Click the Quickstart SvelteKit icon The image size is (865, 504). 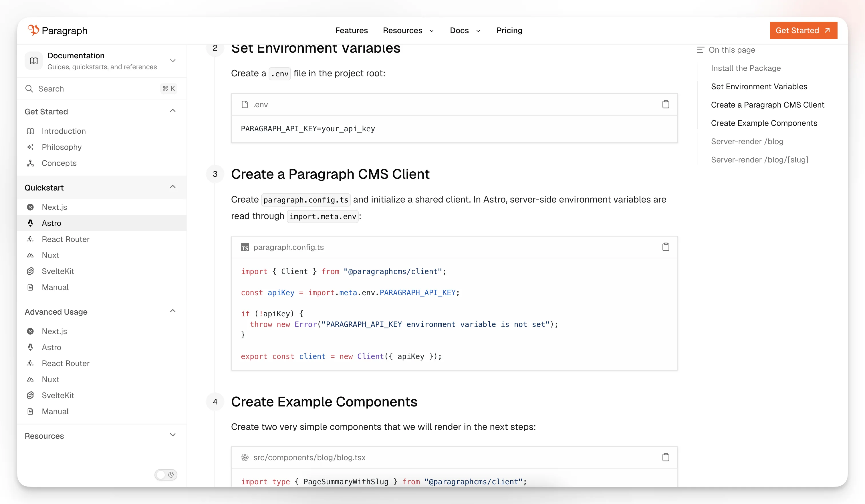pyautogui.click(x=30, y=271)
